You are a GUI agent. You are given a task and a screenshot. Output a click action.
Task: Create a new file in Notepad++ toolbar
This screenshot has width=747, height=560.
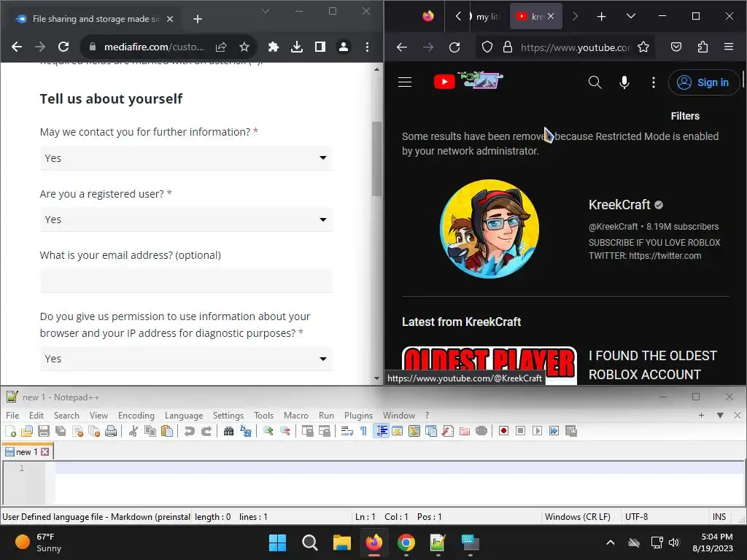coord(10,432)
